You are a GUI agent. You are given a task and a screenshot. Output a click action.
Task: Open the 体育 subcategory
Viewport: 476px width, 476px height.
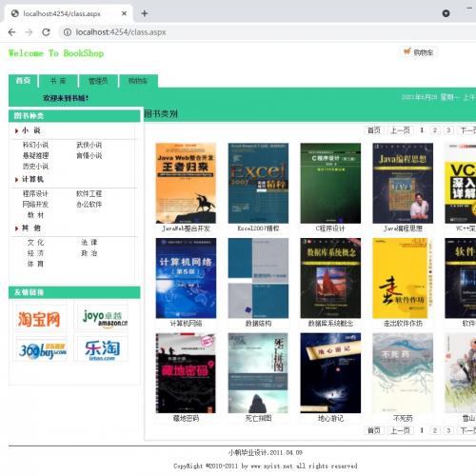(x=35, y=264)
